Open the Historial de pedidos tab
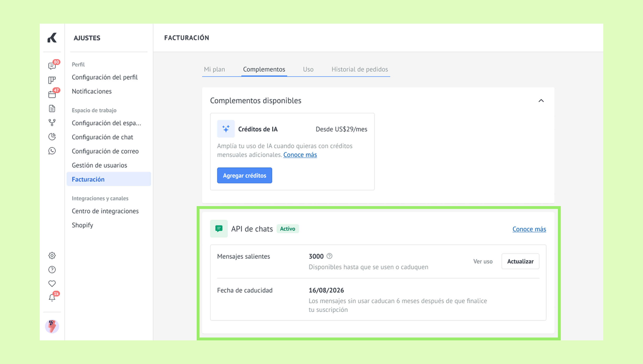This screenshot has width=643, height=364. 360,69
